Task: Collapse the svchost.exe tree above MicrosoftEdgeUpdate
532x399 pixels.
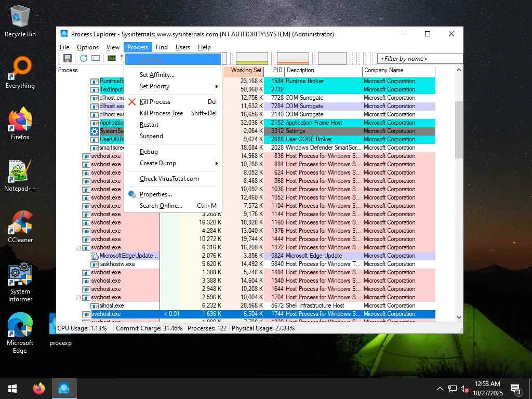Action: pyautogui.click(x=78, y=248)
